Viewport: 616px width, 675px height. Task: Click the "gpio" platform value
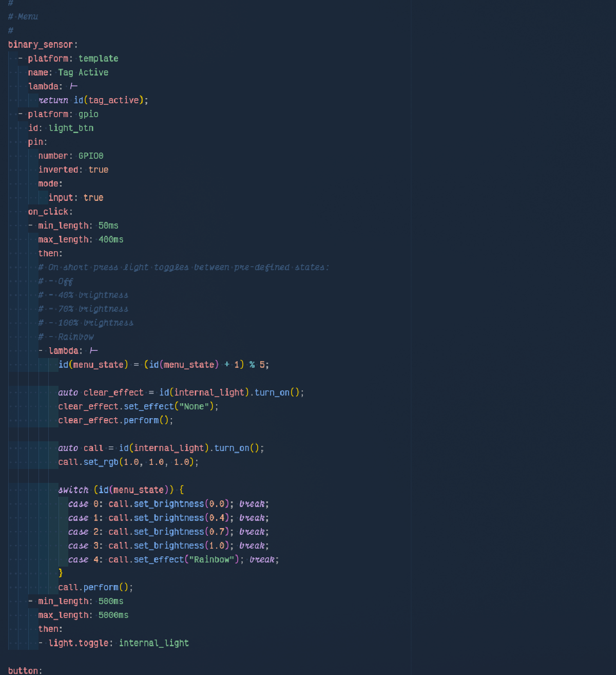(88, 114)
